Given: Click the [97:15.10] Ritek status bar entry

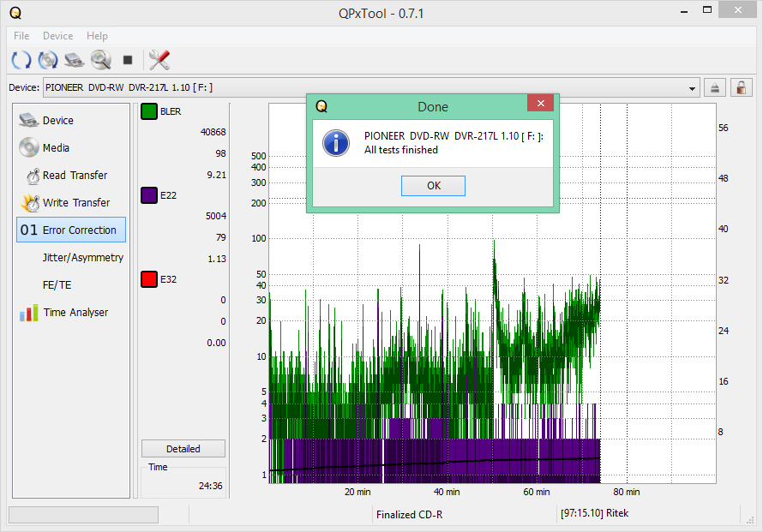Looking at the screenshot, I should coord(595,513).
